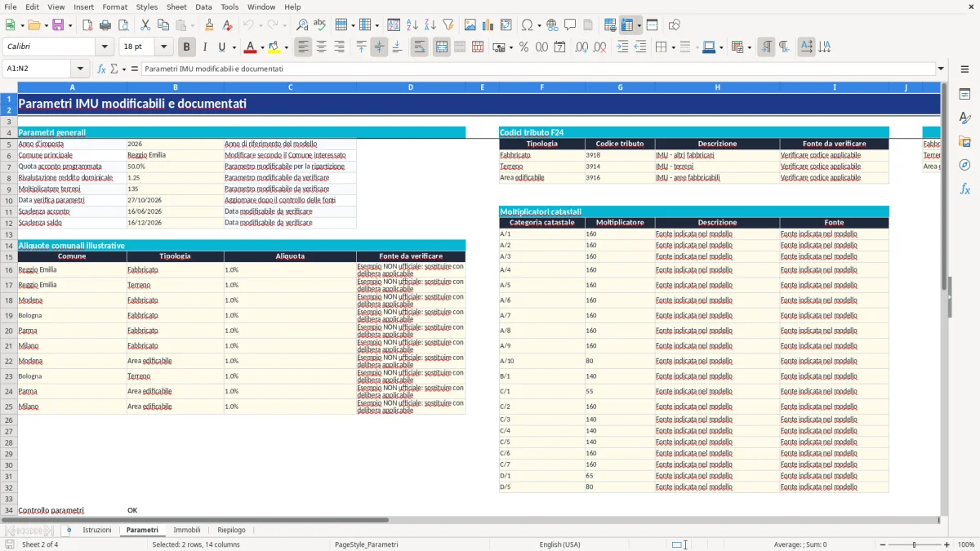Image resolution: width=980 pixels, height=551 pixels.
Task: Open the Function Wizard next to formula bar
Action: pos(102,69)
